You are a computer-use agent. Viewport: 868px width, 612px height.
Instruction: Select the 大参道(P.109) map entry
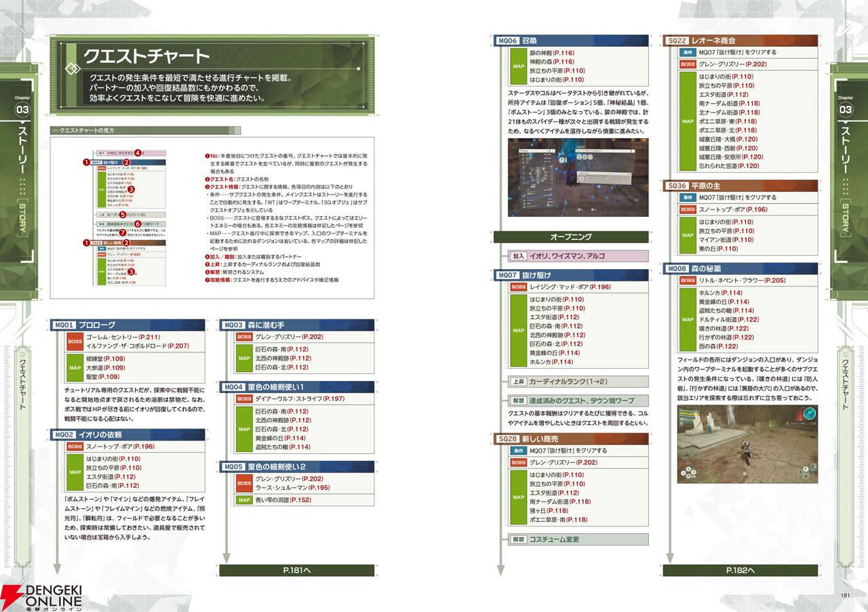106,367
